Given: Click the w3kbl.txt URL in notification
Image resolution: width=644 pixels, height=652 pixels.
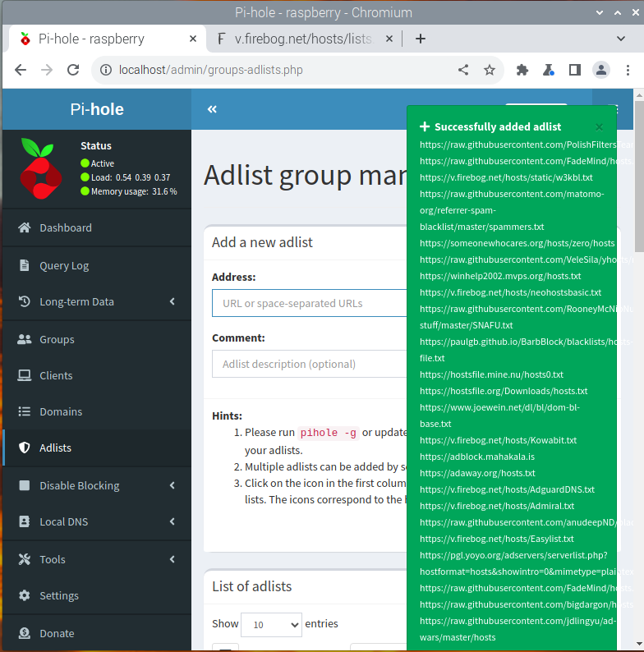Looking at the screenshot, I should tap(506, 177).
